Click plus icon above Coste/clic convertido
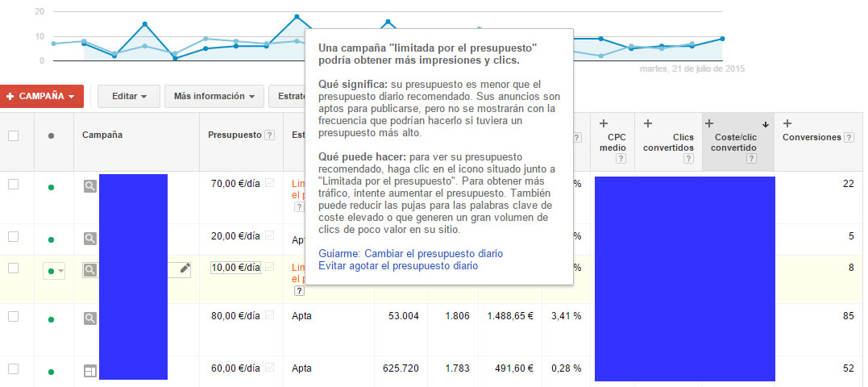The width and height of the screenshot is (868, 387). coord(709,123)
